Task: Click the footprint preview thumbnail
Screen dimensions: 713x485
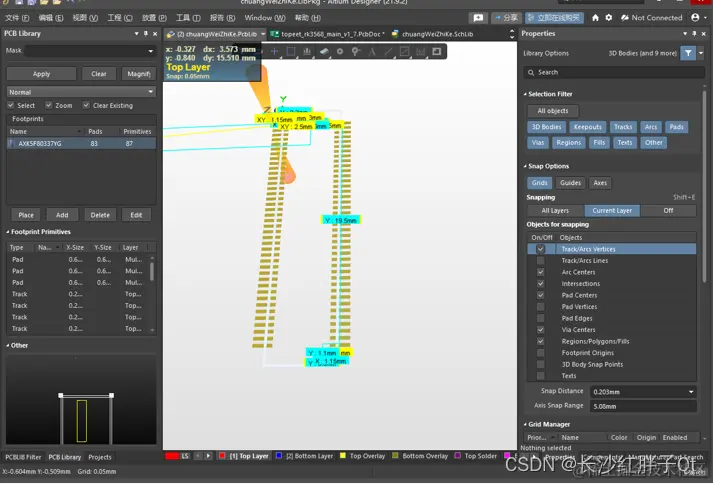Action: coord(81,400)
